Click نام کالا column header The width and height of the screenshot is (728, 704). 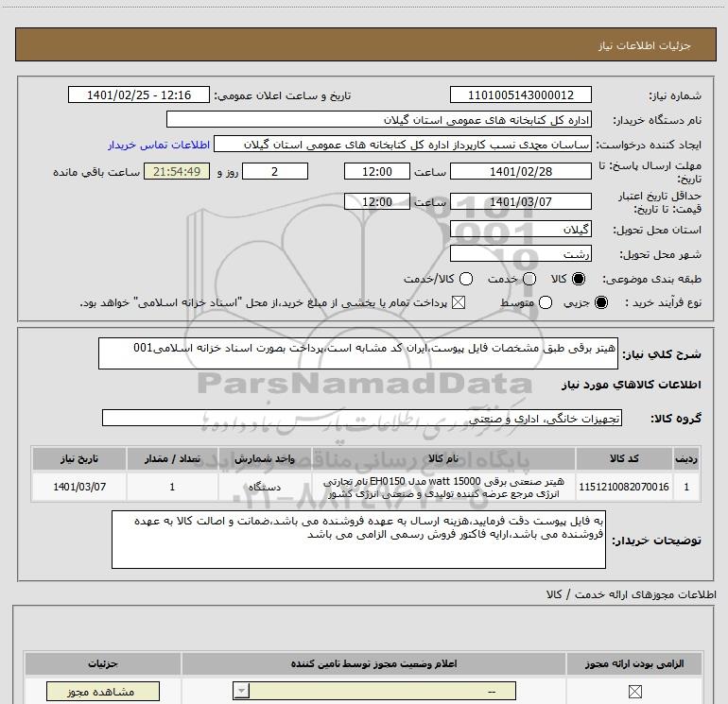point(443,458)
